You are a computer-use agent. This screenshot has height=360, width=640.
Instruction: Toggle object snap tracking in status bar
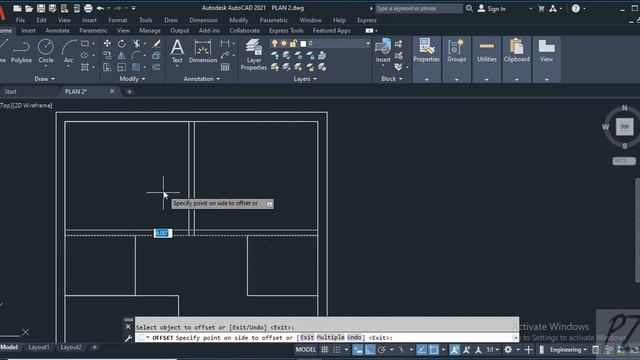tap(422, 350)
